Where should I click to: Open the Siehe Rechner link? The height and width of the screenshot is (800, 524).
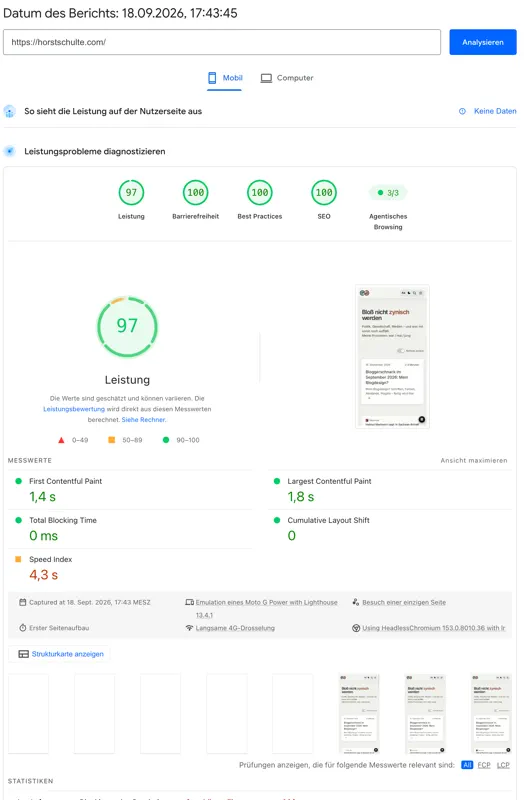[x=144, y=420]
